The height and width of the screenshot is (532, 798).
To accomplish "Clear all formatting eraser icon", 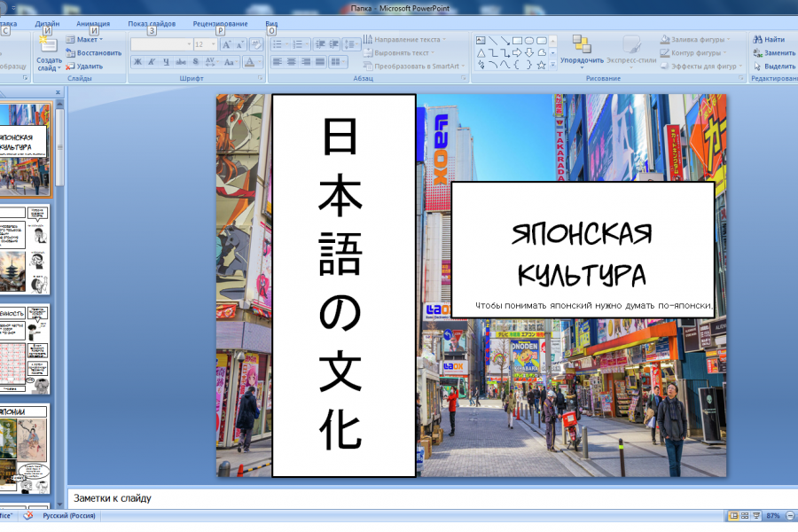I will tap(256, 44).
